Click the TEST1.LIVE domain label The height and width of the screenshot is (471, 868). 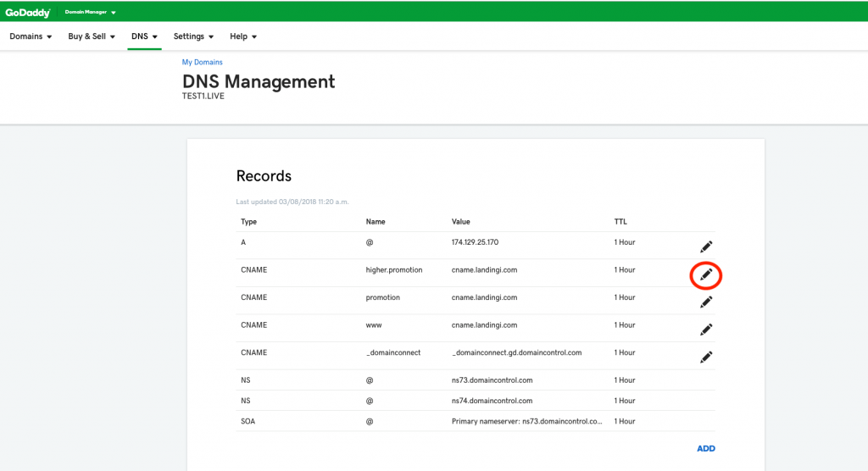(203, 97)
